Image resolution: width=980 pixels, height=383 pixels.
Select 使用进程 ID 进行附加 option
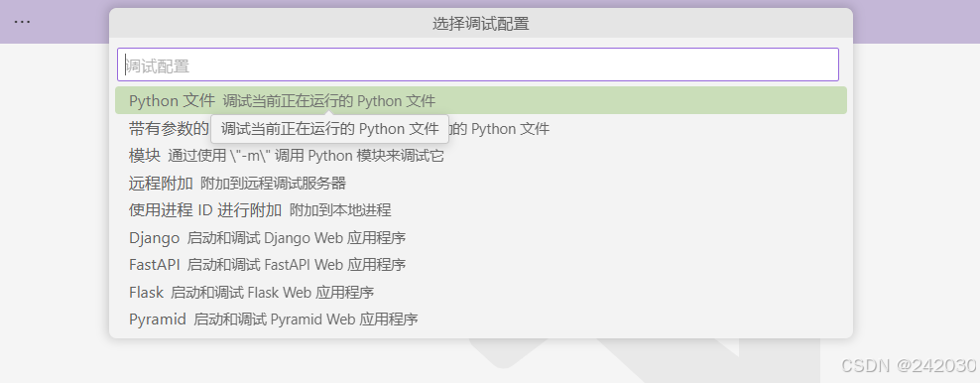point(481,210)
